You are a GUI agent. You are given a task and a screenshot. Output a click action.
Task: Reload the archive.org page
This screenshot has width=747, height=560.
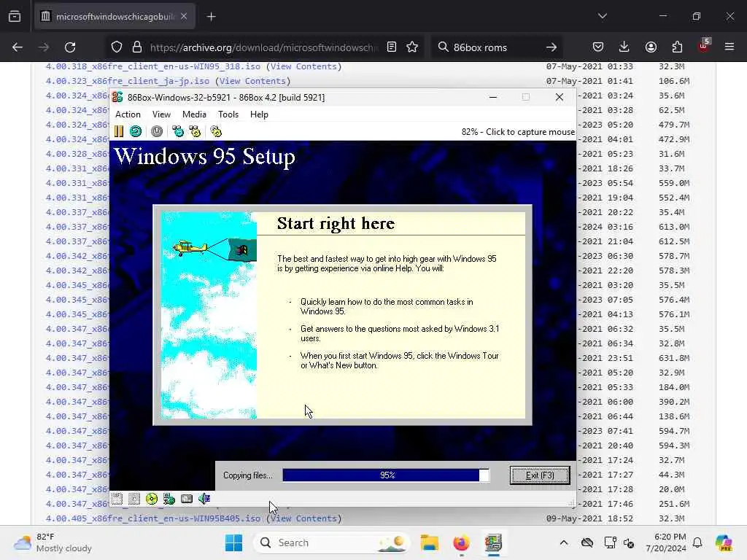70,47
